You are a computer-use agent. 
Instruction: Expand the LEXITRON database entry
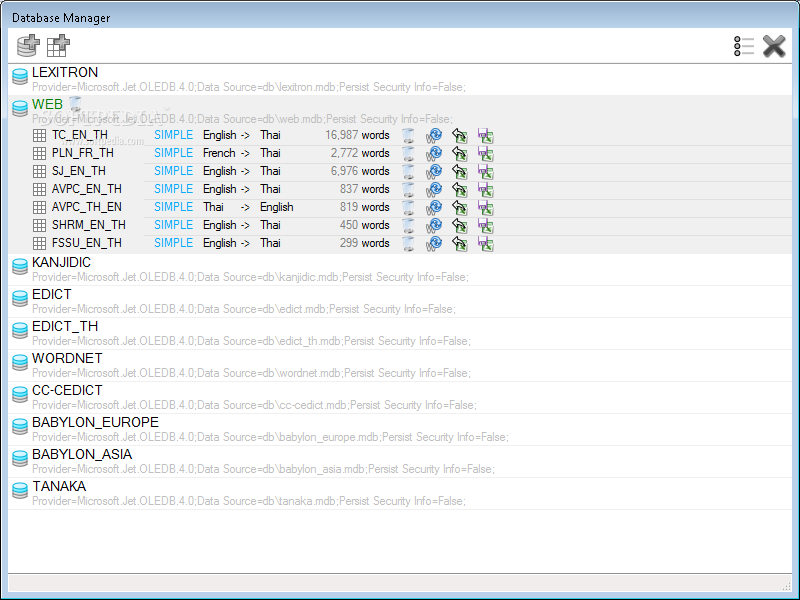pos(20,77)
